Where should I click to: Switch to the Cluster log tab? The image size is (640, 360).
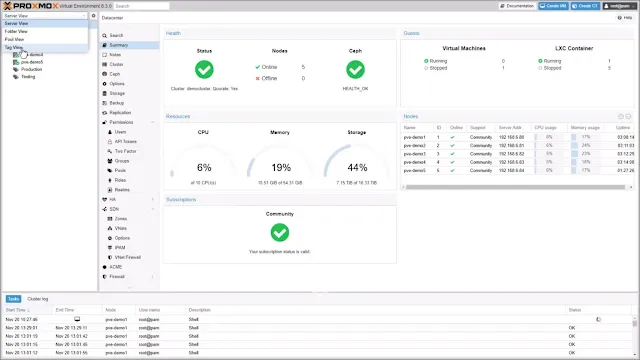[x=38, y=299]
